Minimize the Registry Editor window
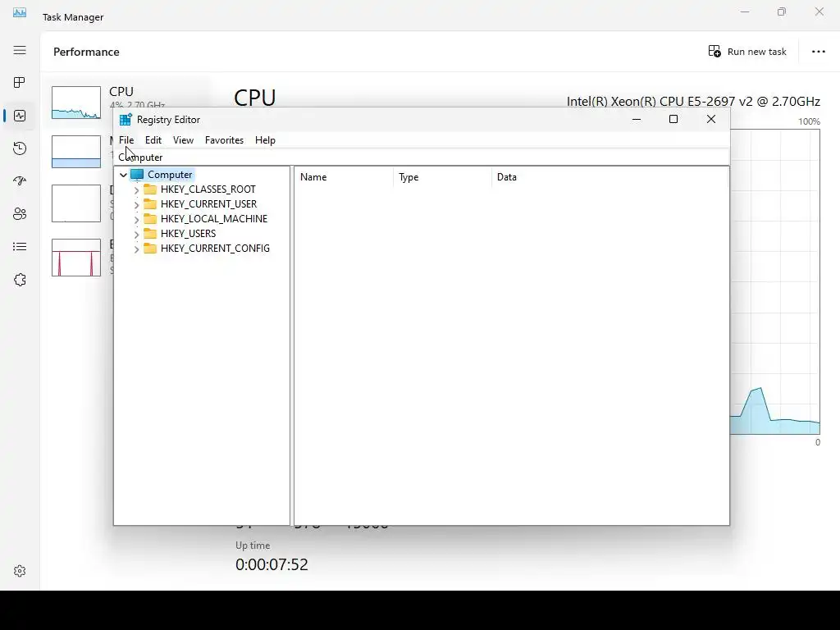840x630 pixels. (637, 119)
